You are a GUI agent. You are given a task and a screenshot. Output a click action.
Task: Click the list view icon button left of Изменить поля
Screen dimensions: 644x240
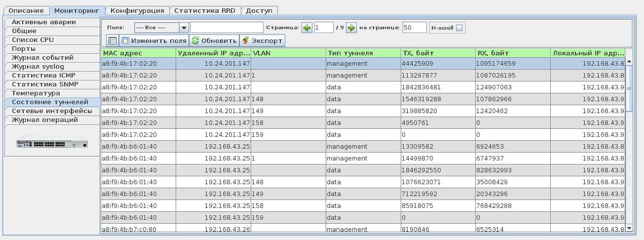[x=113, y=40]
